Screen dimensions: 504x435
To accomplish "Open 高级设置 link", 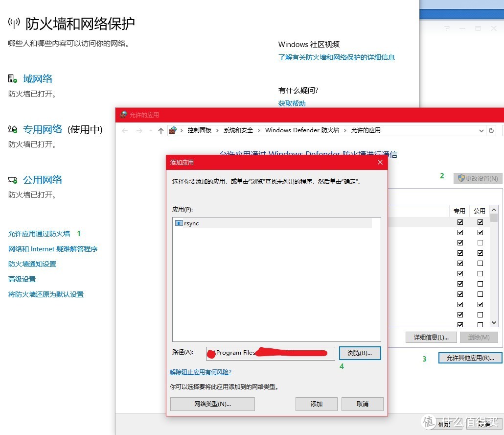I will click(22, 279).
